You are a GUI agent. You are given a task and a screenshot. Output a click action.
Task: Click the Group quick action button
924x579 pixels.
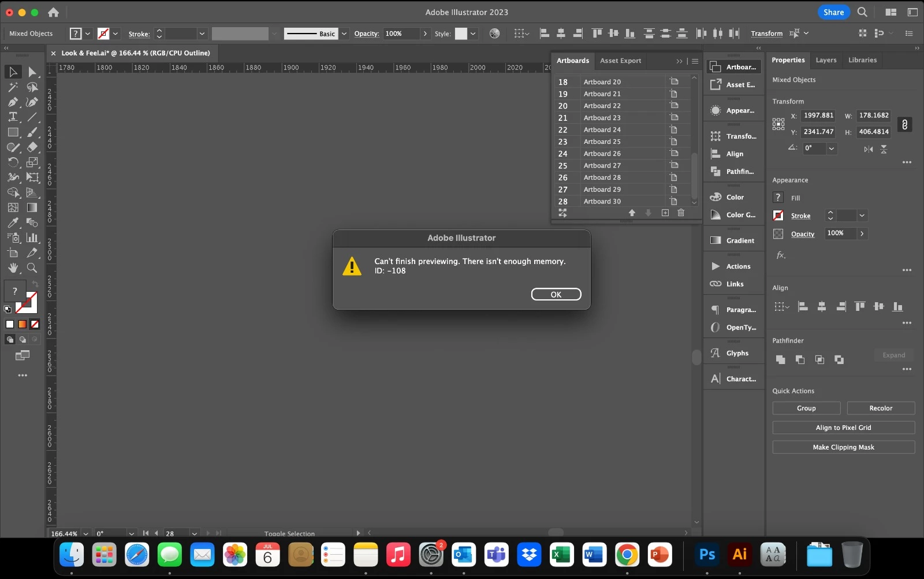tap(806, 408)
